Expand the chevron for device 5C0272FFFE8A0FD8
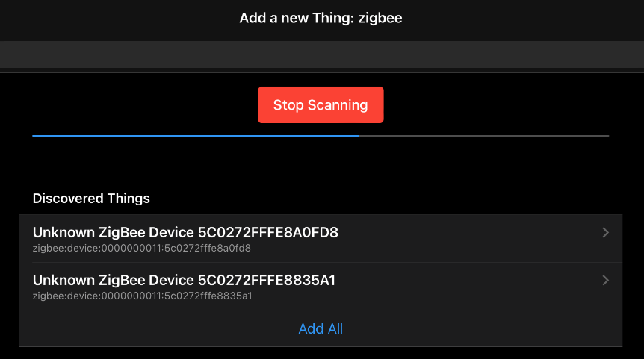Image resolution: width=644 pixels, height=359 pixels. 605,233
